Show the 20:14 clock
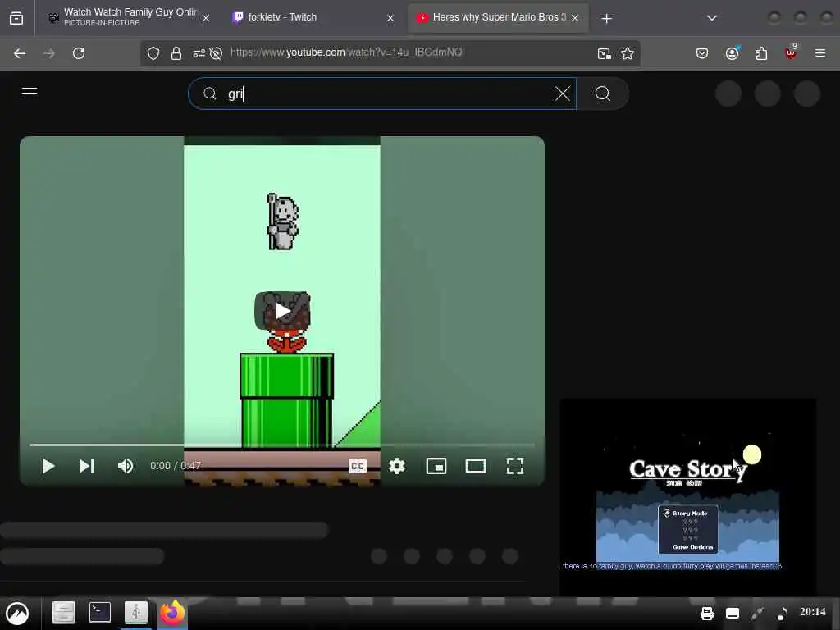 813,612
